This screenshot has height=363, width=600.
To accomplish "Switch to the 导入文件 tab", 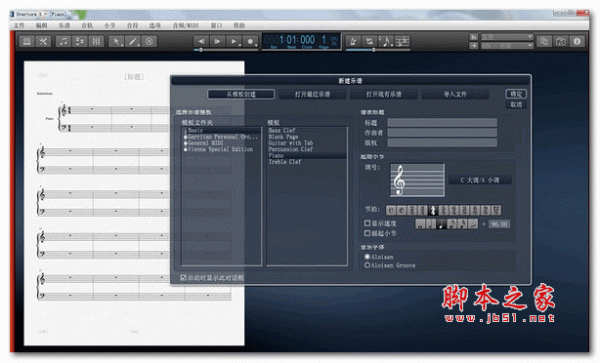I will (455, 94).
